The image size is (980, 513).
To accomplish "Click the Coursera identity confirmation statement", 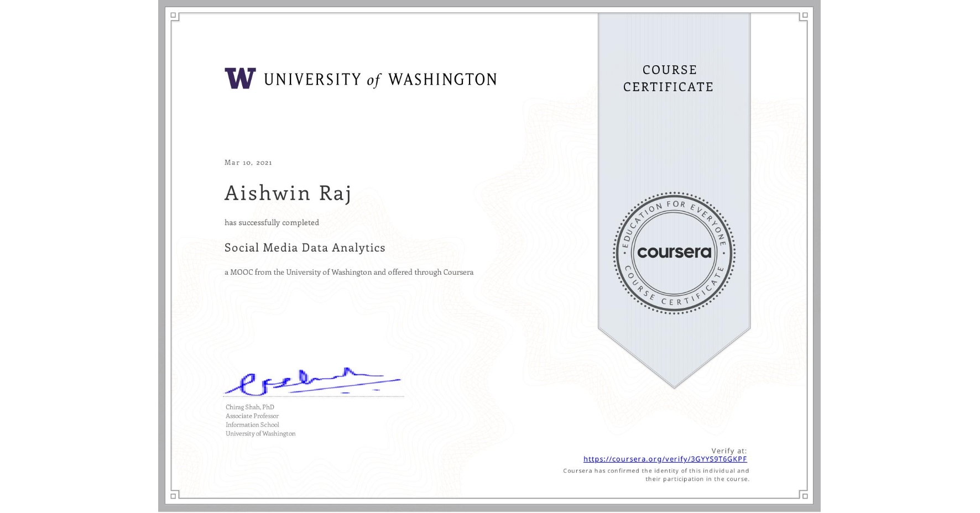I will tap(654, 474).
